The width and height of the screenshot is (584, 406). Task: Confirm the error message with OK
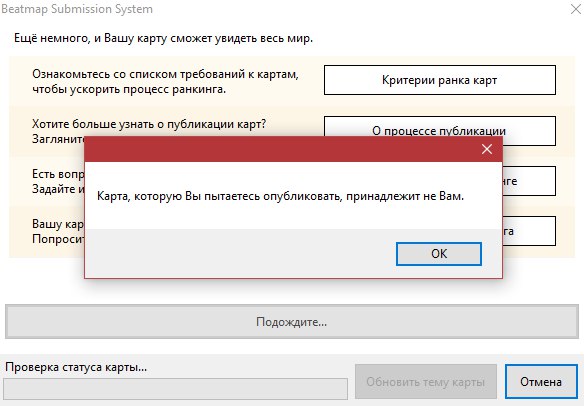(x=439, y=254)
